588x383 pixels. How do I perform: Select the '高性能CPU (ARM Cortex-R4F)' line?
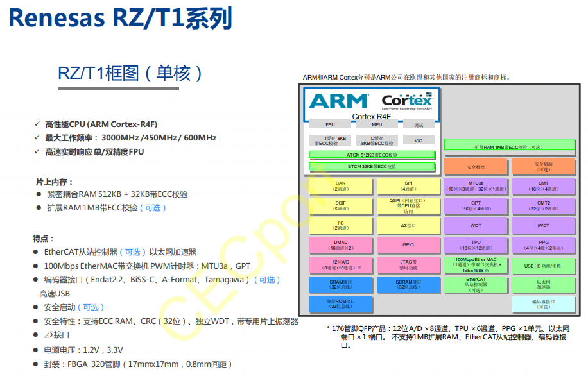coord(101,124)
